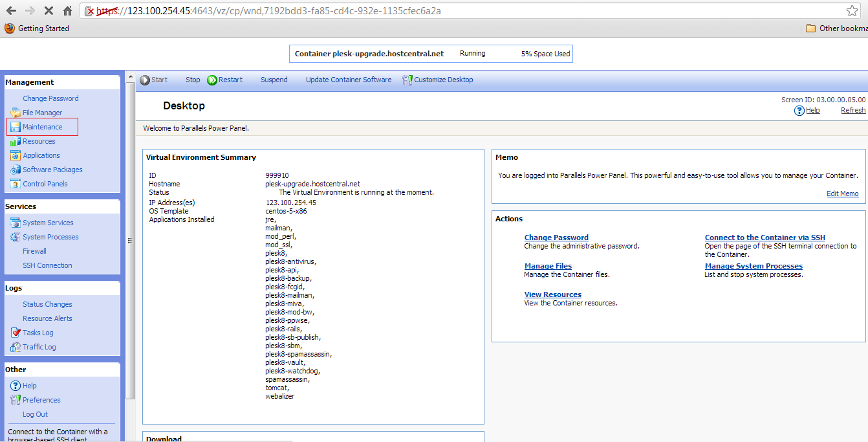Choose Log Out in the sidebar
This screenshot has height=442, width=868.
(x=35, y=414)
